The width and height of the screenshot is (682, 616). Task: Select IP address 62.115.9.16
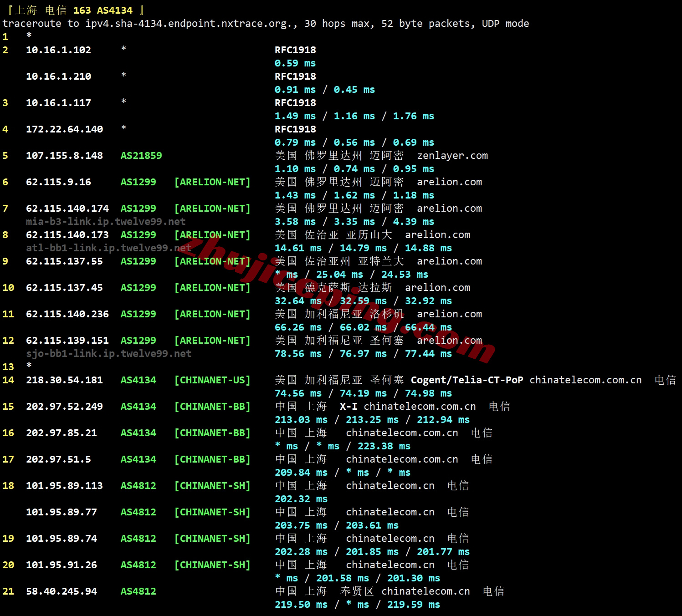(x=58, y=182)
